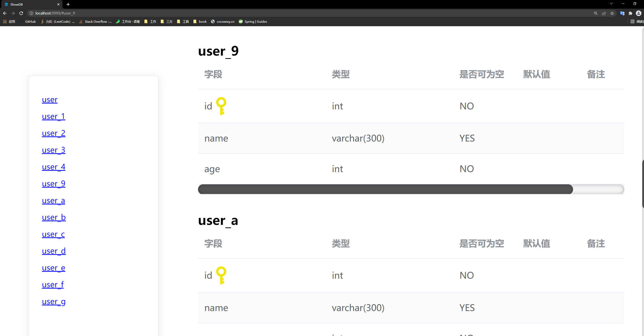Open the user profile avatar icon
This screenshot has width=644, height=336.
[x=639, y=13]
